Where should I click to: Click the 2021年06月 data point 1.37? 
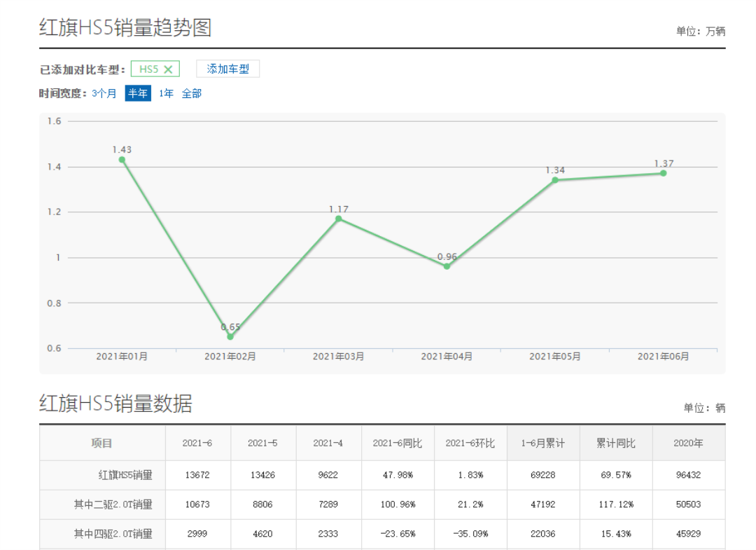coord(664,173)
